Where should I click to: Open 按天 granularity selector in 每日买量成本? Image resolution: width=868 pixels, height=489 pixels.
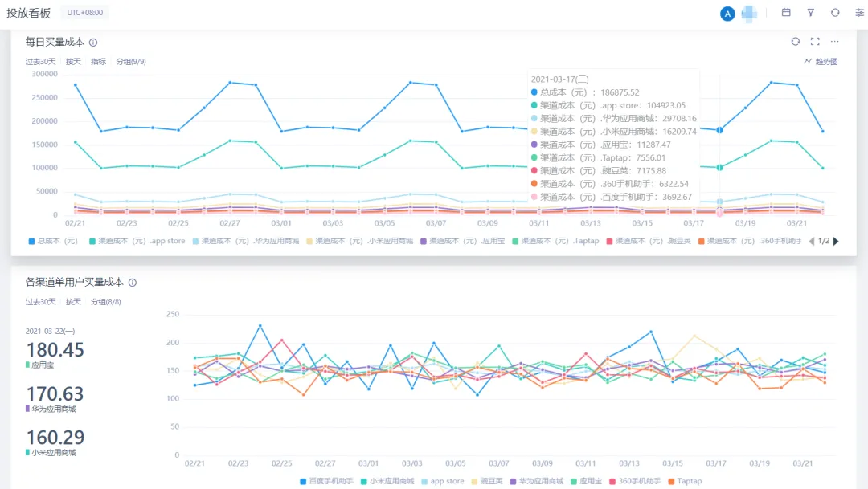[x=73, y=61]
